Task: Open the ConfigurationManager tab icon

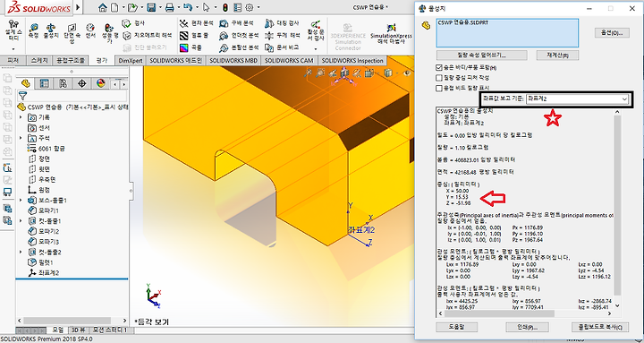Action: click(64, 83)
